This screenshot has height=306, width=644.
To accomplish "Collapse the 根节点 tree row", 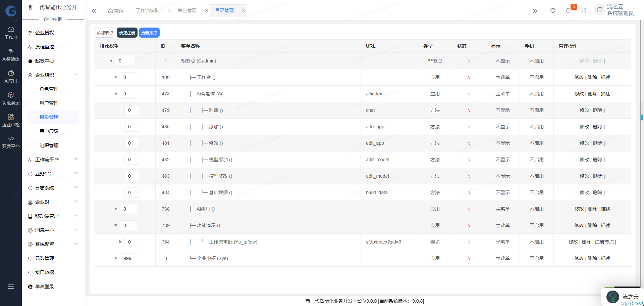I will pos(111,61).
